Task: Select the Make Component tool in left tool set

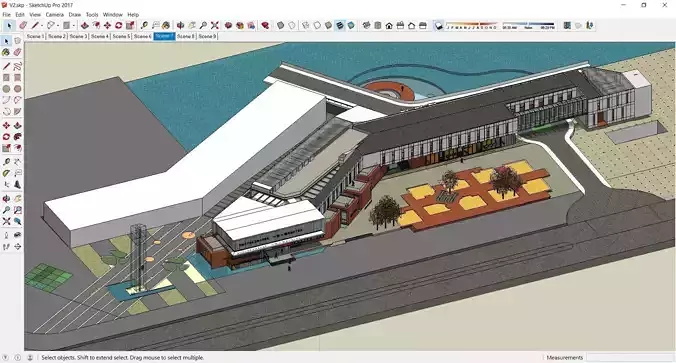Action: click(x=17, y=41)
